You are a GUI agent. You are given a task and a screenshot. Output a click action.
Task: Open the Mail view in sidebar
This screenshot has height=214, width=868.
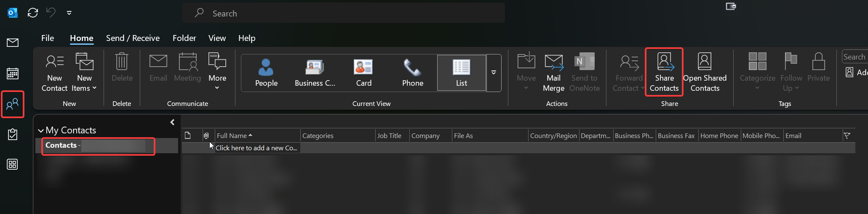click(13, 43)
